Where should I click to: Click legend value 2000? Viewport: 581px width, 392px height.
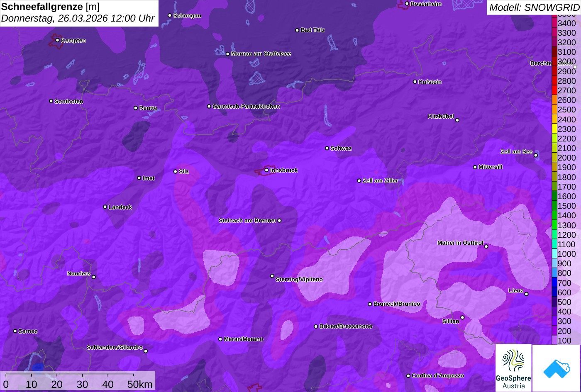pos(566,158)
